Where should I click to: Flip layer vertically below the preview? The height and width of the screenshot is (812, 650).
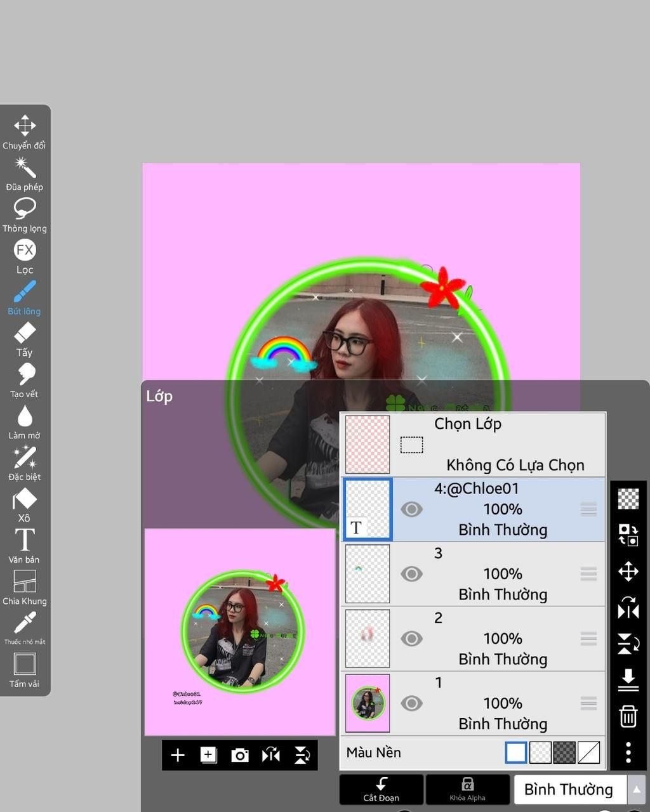tap(302, 755)
